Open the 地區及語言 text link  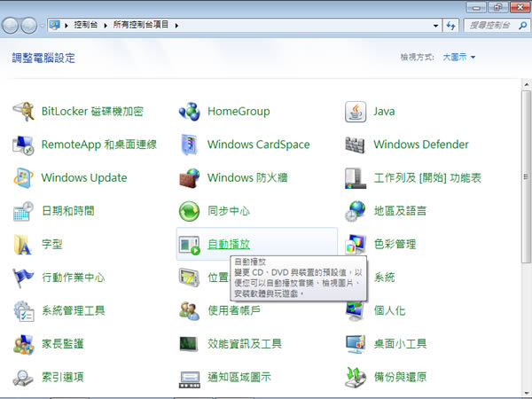coord(400,211)
